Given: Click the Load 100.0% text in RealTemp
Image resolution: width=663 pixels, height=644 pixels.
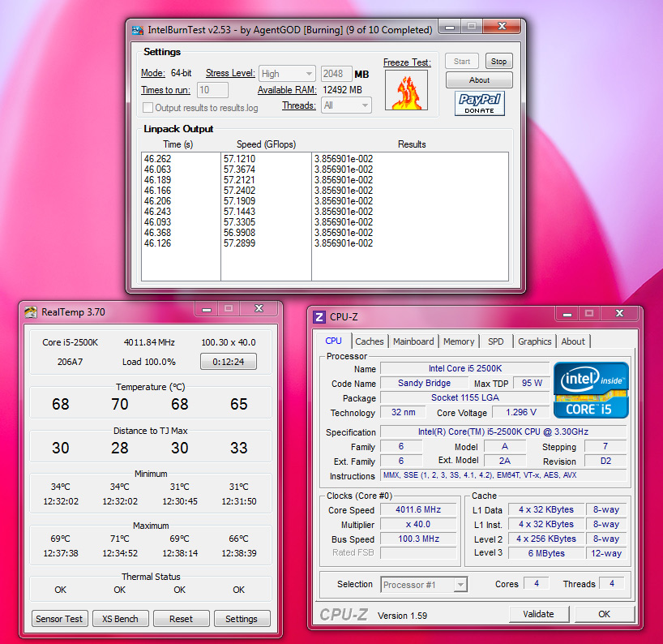Looking at the screenshot, I should point(149,362).
